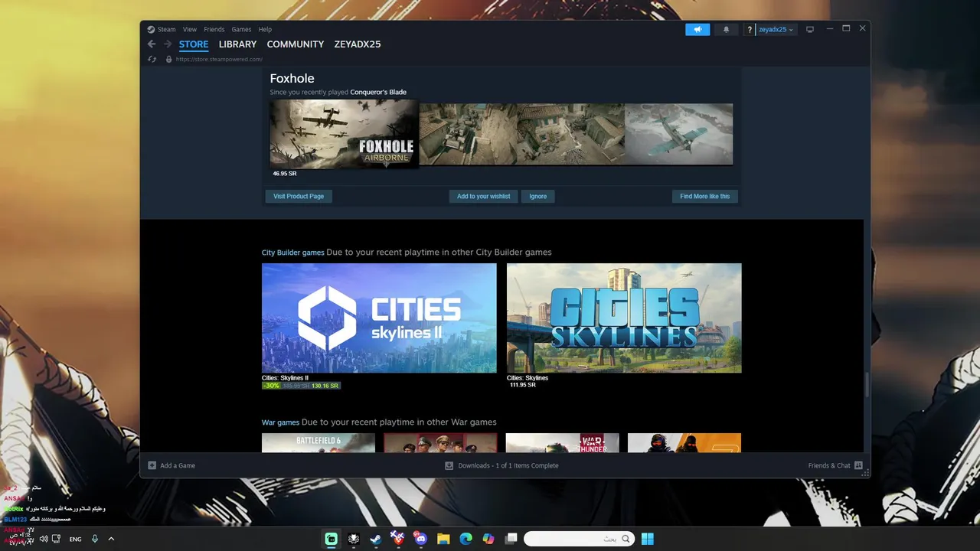Click the microphone icon in system tray
Screen dimensions: 980x551
[95, 539]
